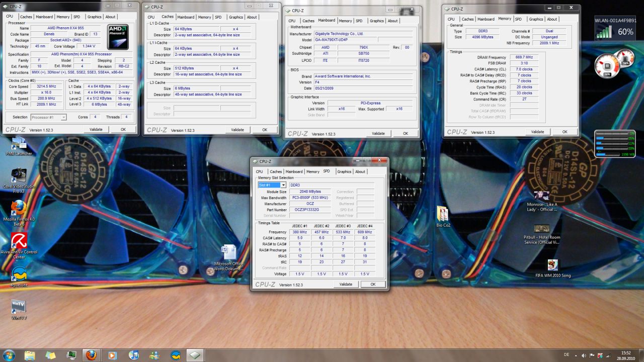The width and height of the screenshot is (644, 362).
Task: Open the taskbar clock showing 15:52
Action: click(626, 355)
